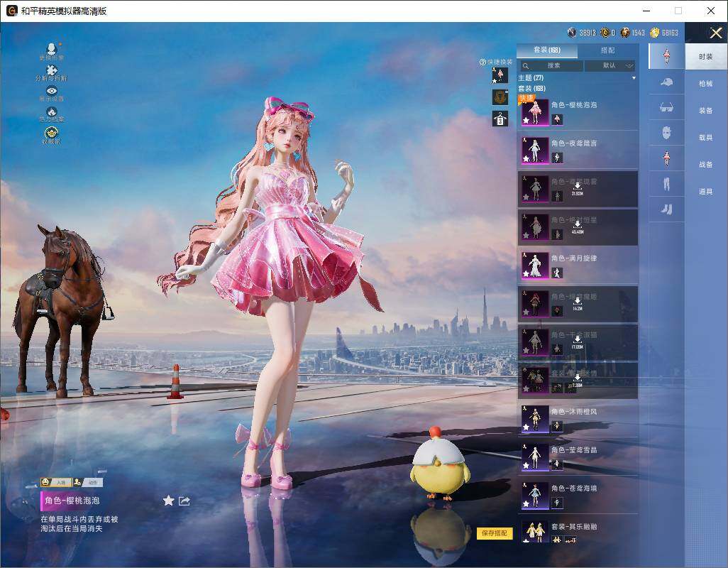Click the yellow 保存搭配 button
Image resolution: width=728 pixels, height=568 pixels.
point(495,532)
